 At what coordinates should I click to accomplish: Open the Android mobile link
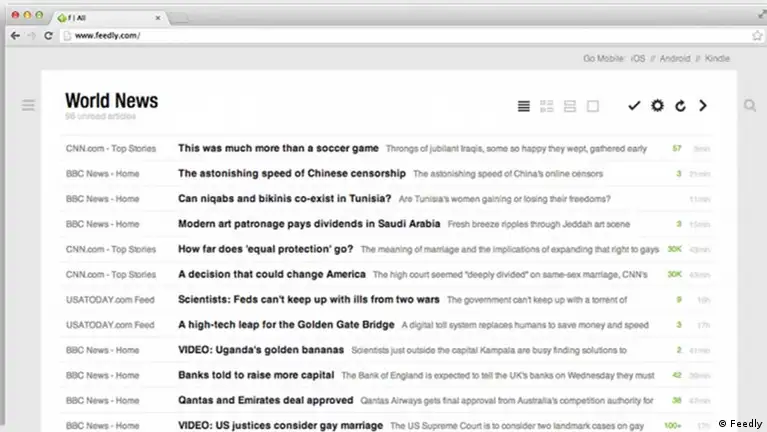click(x=675, y=59)
